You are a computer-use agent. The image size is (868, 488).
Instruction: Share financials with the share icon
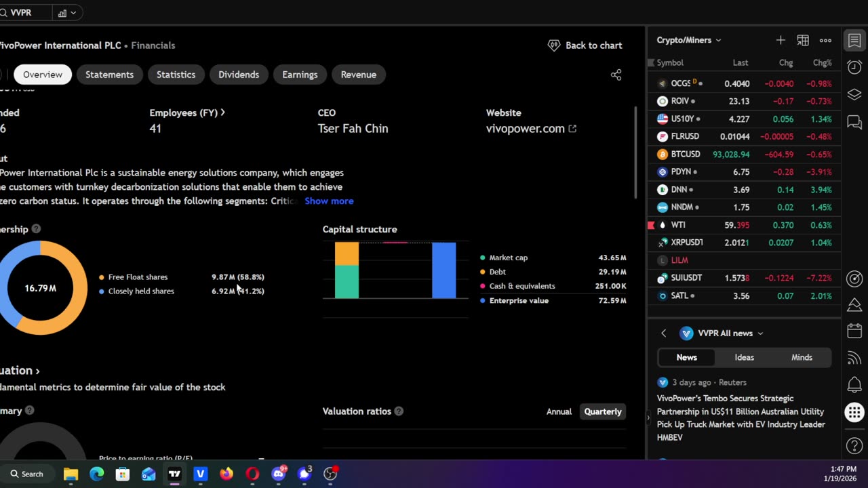(616, 75)
